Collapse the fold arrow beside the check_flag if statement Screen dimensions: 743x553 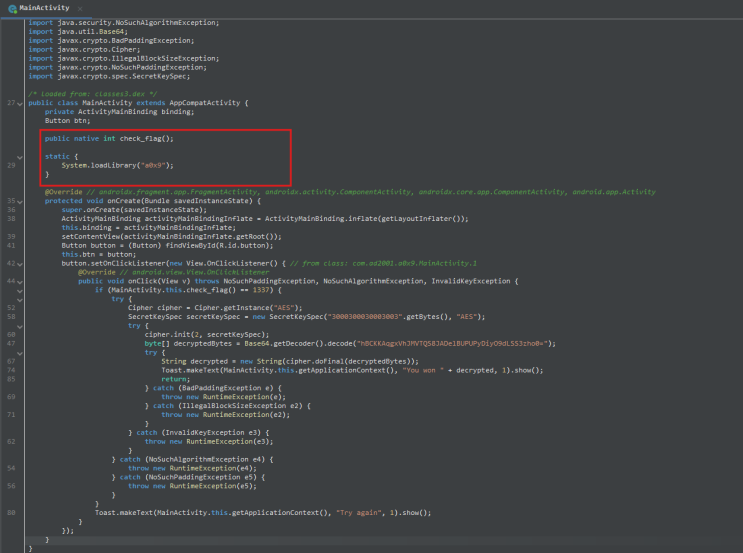coord(20,290)
